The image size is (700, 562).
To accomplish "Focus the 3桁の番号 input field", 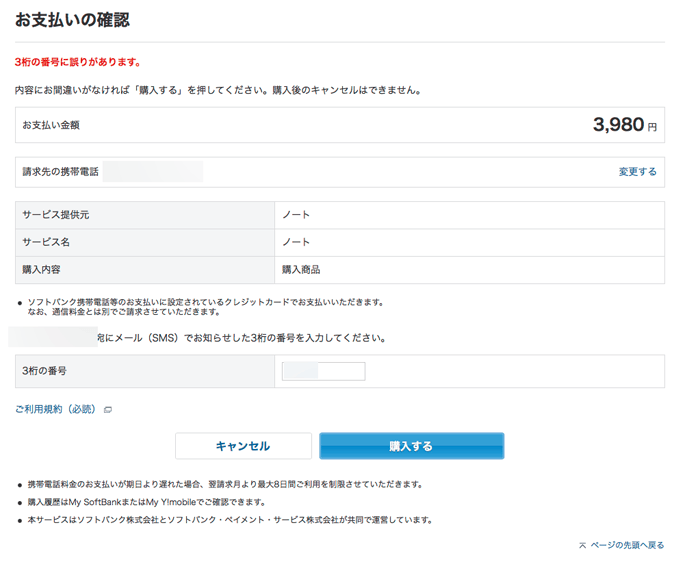I will click(323, 372).
